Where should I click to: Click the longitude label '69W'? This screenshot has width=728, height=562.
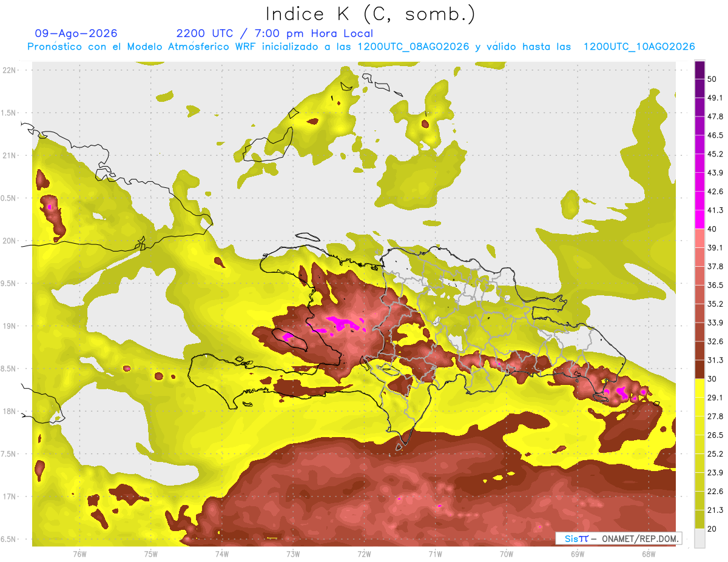click(577, 554)
